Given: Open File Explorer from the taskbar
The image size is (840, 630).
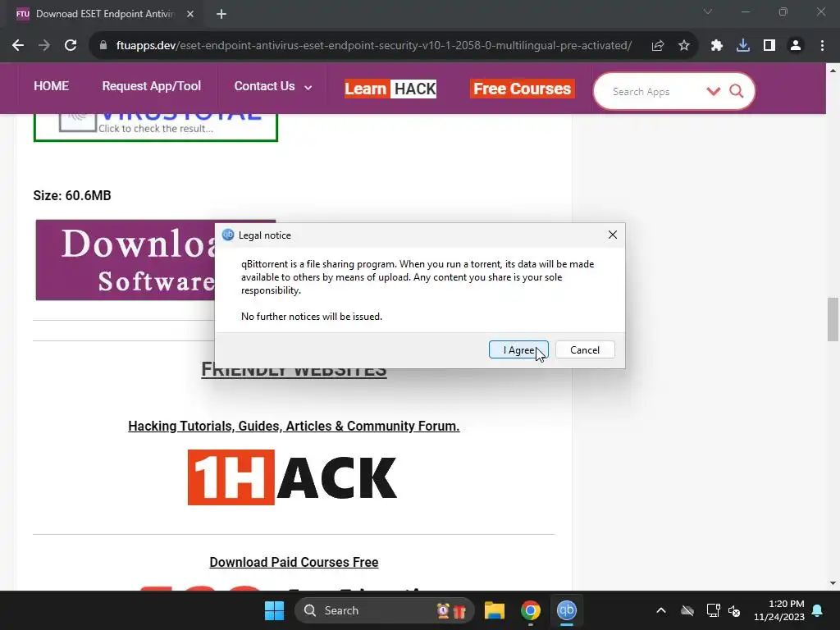Looking at the screenshot, I should [x=494, y=610].
